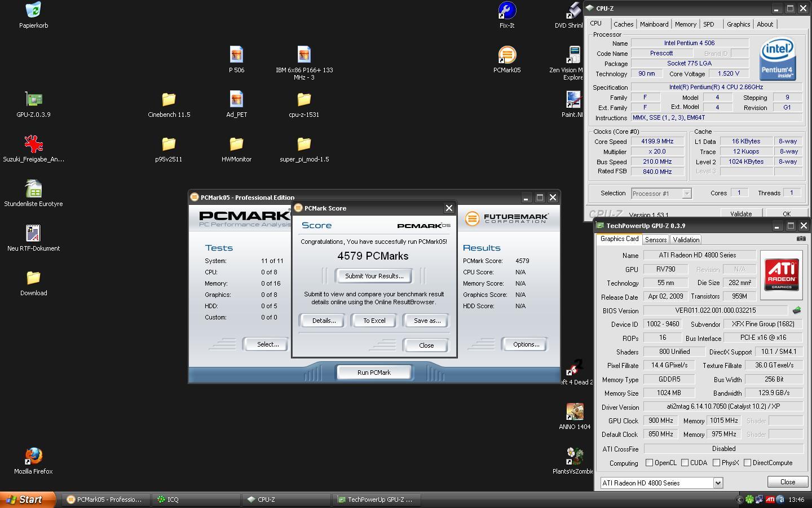Image resolution: width=812 pixels, height=508 pixels.
Task: Click the Save as... button
Action: coord(427,321)
